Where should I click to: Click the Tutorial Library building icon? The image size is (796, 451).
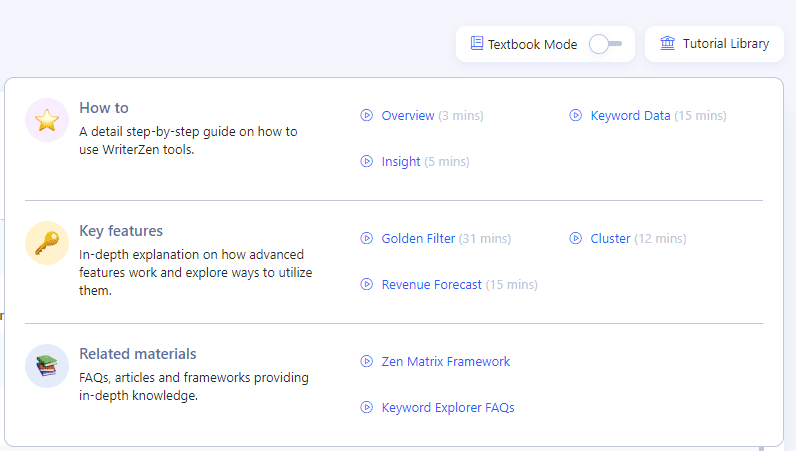(x=668, y=43)
